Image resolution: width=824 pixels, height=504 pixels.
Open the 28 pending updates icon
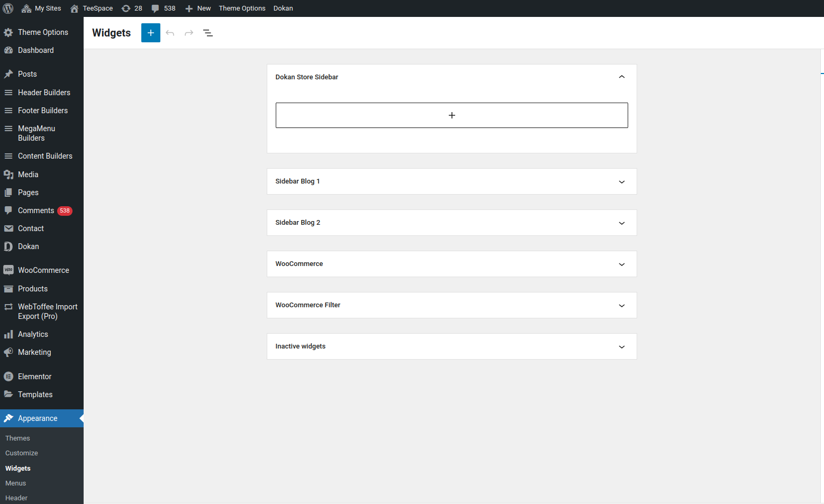pos(132,8)
